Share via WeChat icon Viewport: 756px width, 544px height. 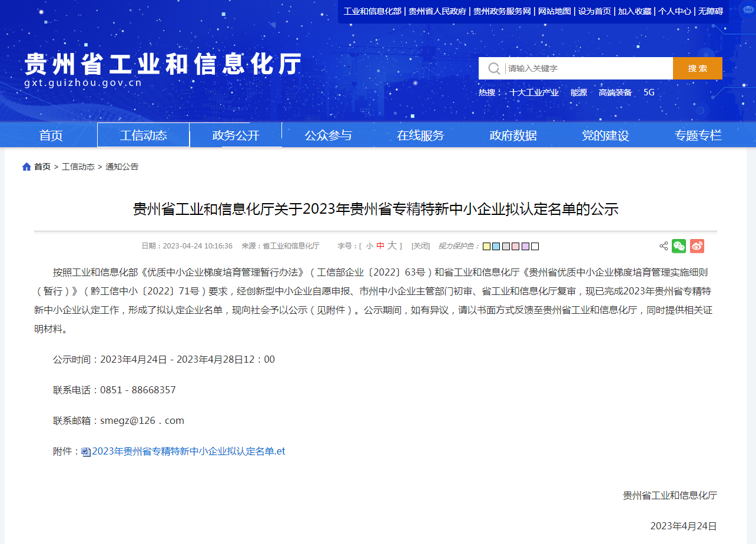(x=679, y=246)
